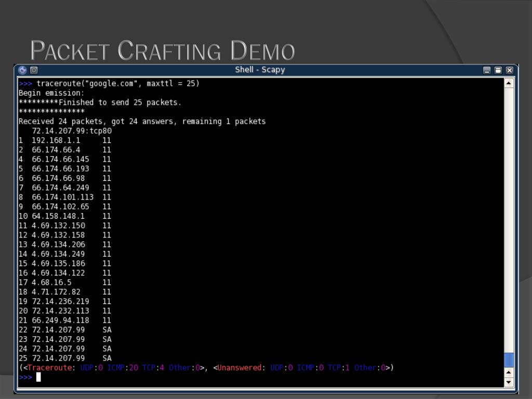Click the red 'Unanswered' summary word
The image size is (532, 399).
pyautogui.click(x=239, y=368)
